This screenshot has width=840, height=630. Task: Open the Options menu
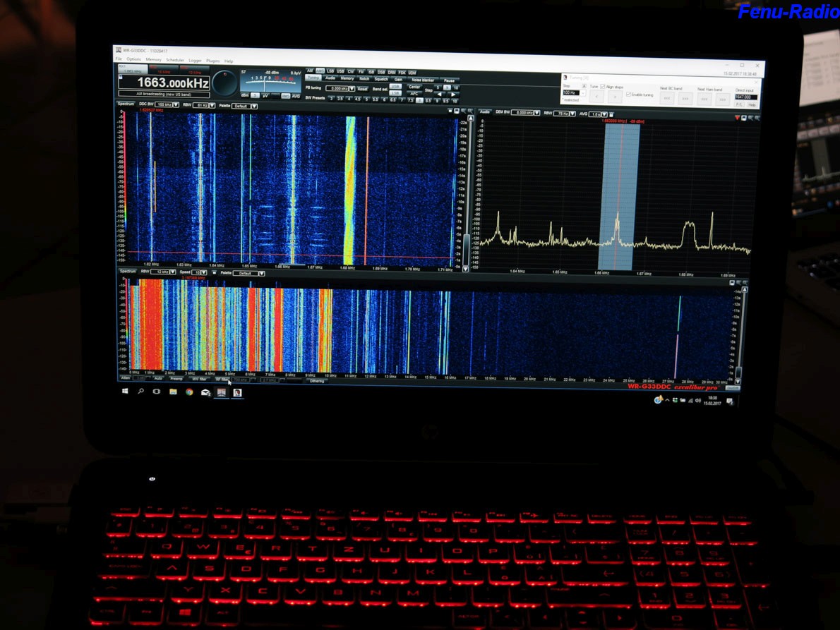click(134, 59)
